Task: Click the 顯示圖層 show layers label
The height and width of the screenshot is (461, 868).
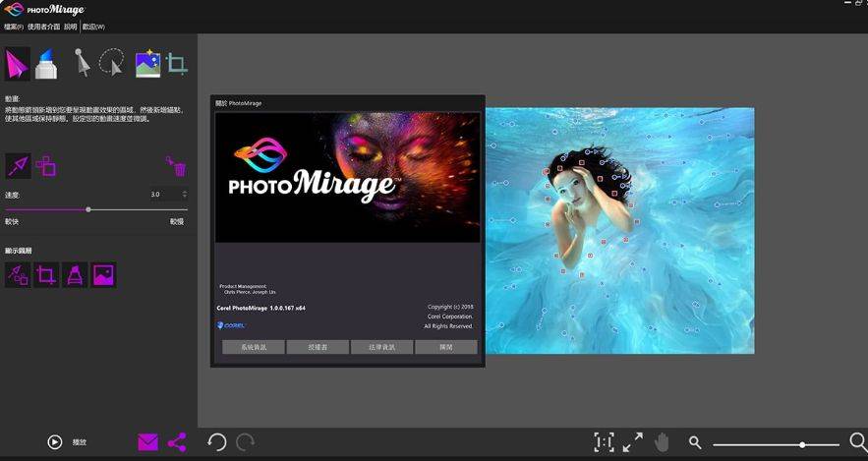Action: pyautogui.click(x=19, y=251)
